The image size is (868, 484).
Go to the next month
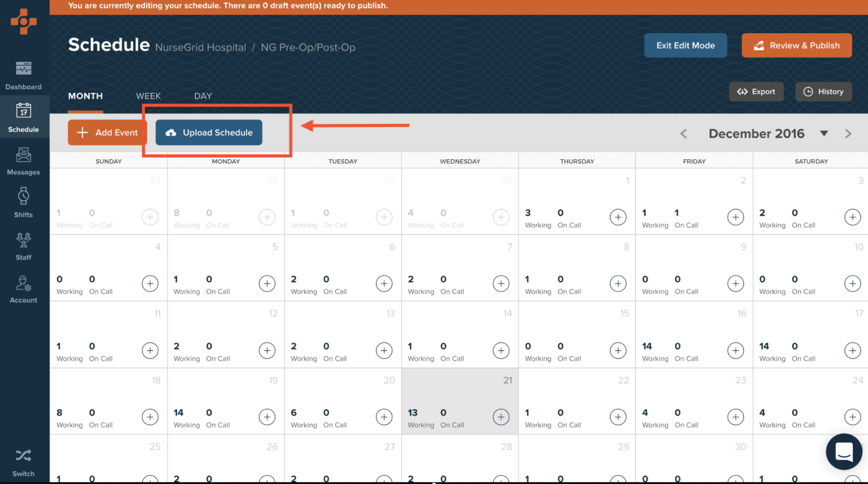click(x=848, y=134)
